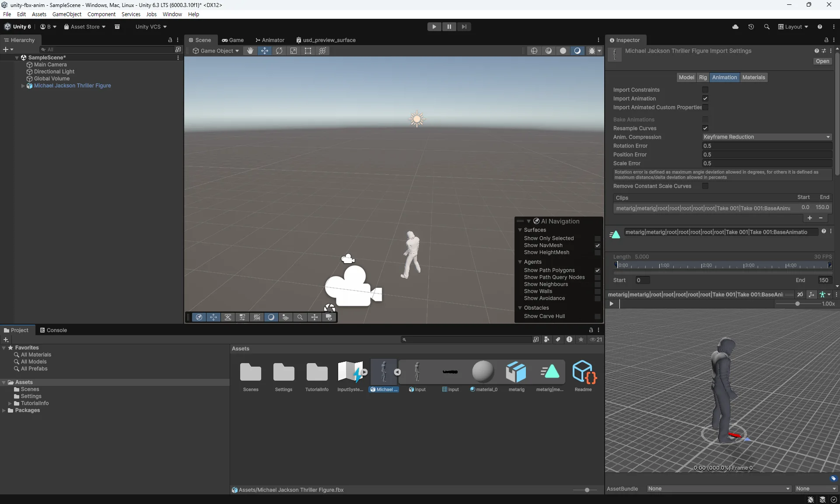This screenshot has height=504, width=840.
Task: Select the Move tool in Scene toolbar
Action: click(265, 51)
